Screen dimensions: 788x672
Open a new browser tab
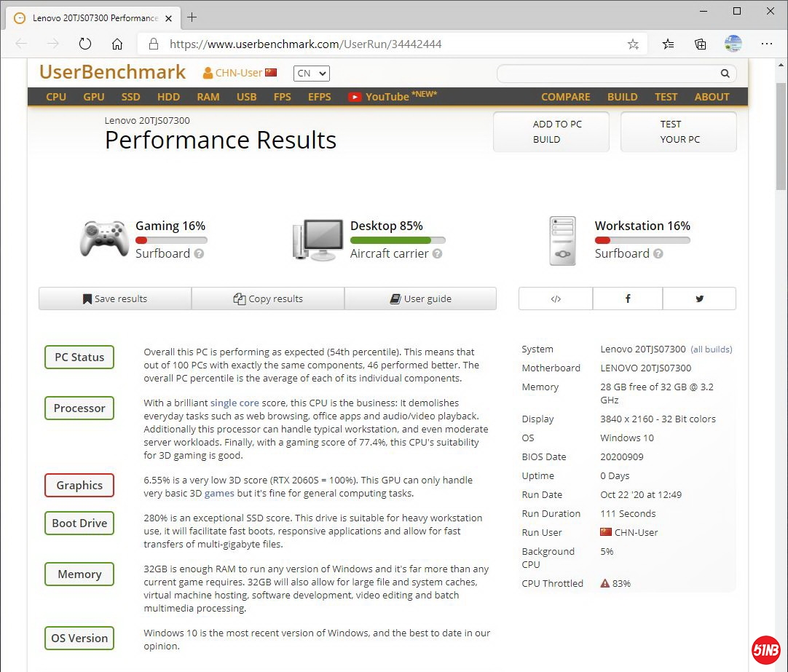192,17
